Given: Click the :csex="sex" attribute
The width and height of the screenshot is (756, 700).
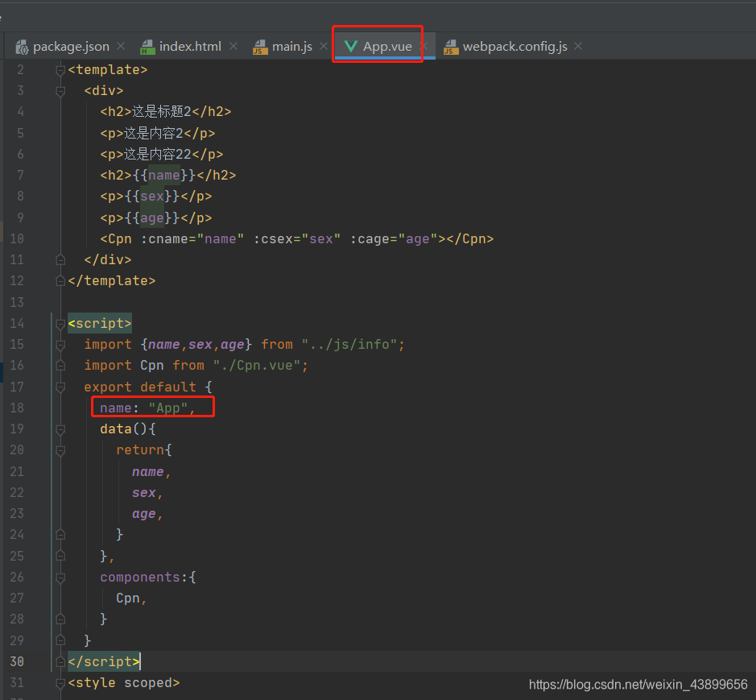Looking at the screenshot, I should click(x=297, y=239).
